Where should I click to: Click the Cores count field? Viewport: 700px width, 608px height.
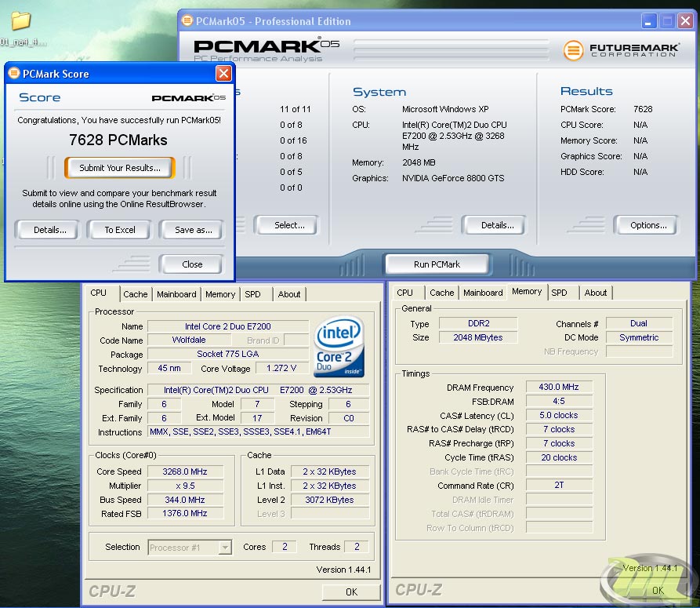coord(285,546)
